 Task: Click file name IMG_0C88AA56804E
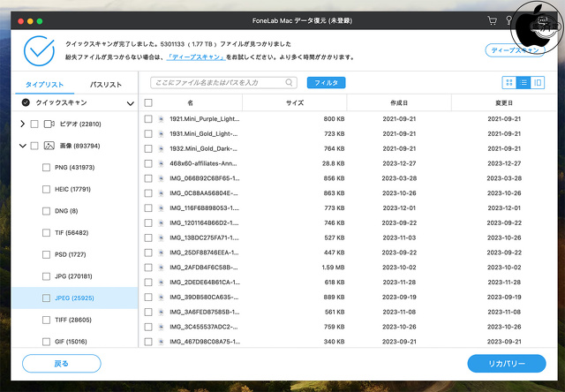pyautogui.click(x=204, y=193)
